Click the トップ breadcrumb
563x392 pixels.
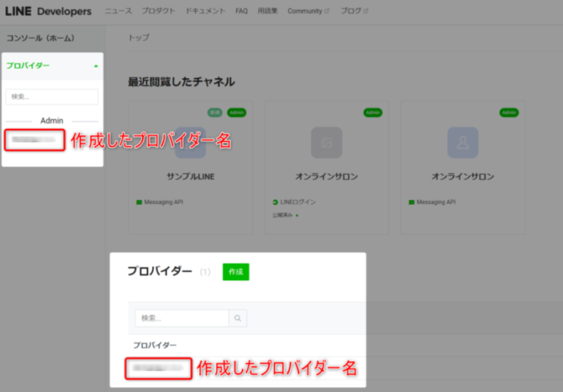pos(139,37)
